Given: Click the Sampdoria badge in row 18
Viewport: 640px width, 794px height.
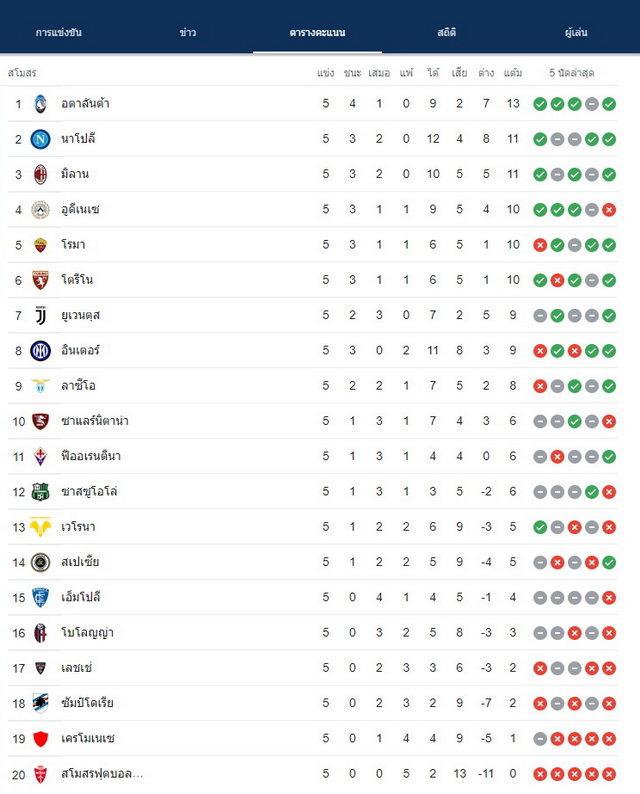Looking at the screenshot, I should [x=41, y=703].
